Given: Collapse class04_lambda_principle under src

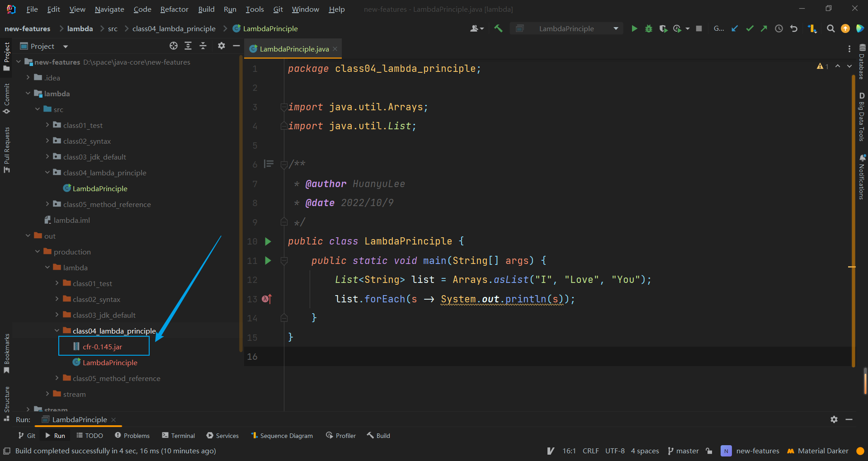Looking at the screenshot, I should [47, 172].
